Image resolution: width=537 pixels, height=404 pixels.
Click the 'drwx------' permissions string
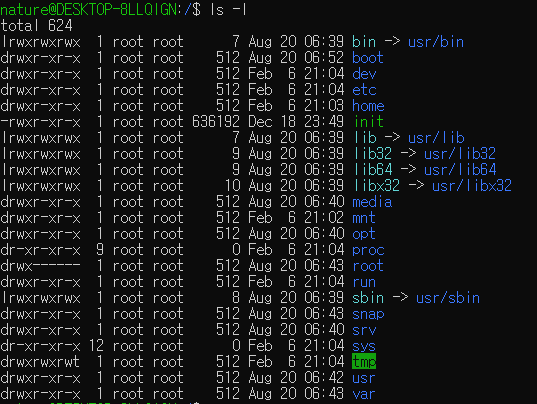tap(40, 266)
